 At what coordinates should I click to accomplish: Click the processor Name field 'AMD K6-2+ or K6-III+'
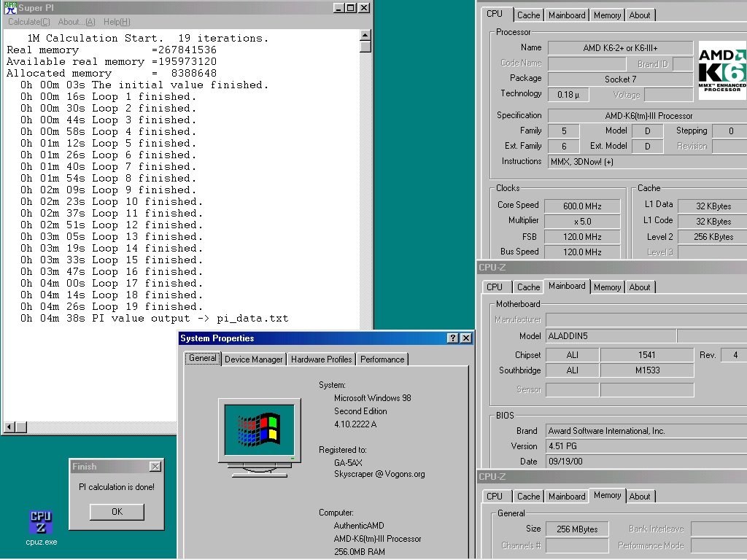point(620,48)
